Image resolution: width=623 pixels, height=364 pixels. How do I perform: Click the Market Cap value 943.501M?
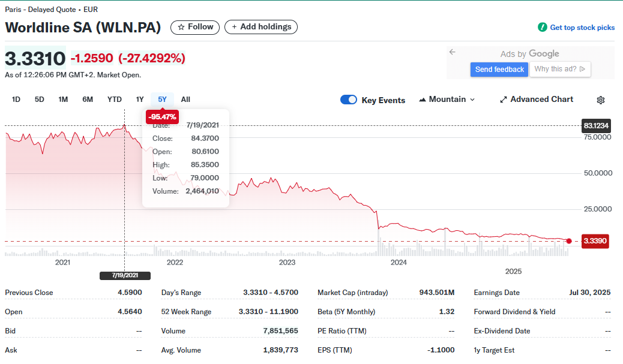pos(437,293)
